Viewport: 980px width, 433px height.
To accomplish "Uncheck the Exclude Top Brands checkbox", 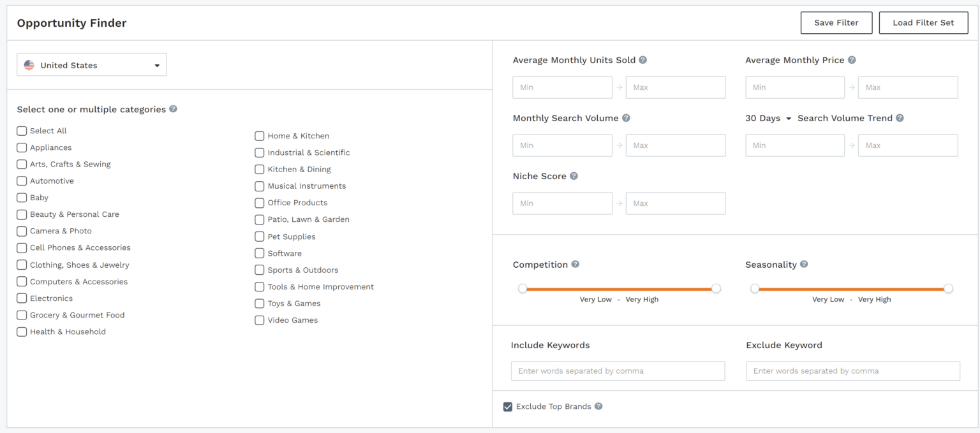I will pos(508,407).
